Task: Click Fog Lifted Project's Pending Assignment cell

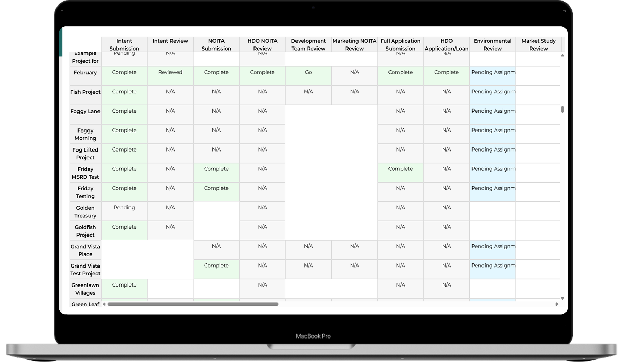Action: click(492, 154)
